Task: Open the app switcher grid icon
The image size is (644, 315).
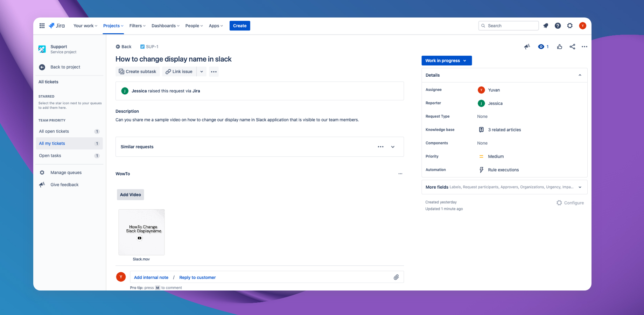Action: point(42,26)
